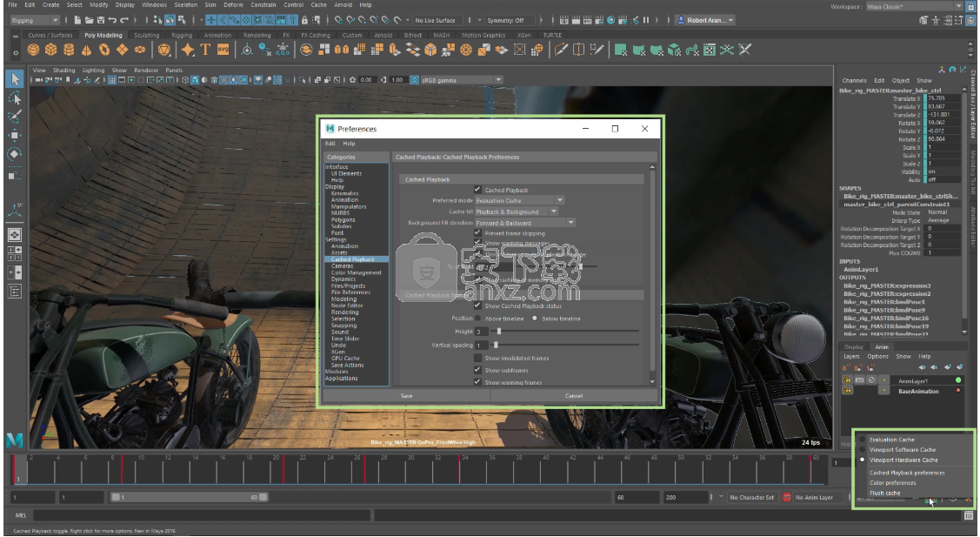Click the Height slider handle

point(499,331)
